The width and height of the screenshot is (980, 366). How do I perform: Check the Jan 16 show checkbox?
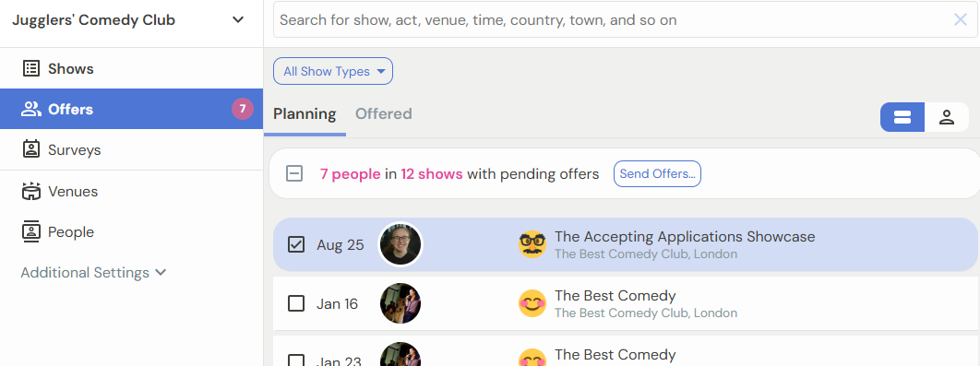(x=296, y=303)
